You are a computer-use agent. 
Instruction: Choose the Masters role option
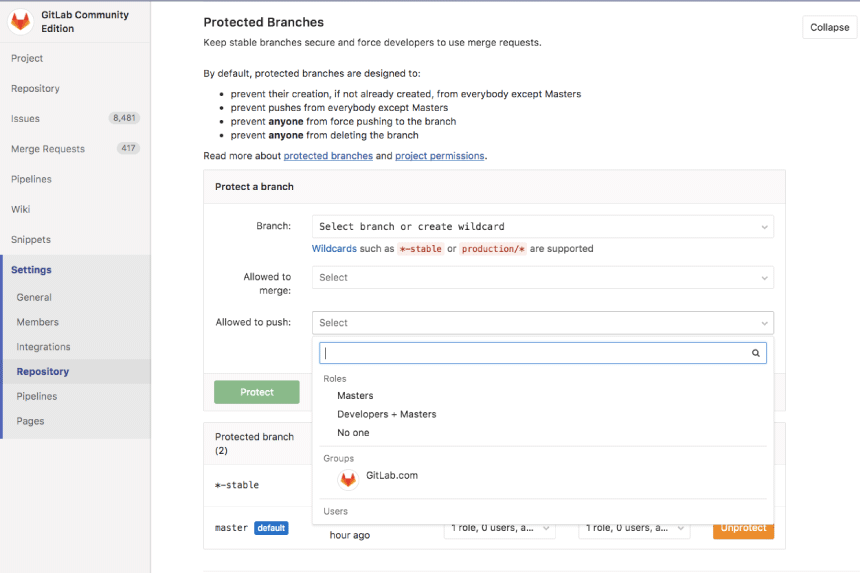coord(355,395)
